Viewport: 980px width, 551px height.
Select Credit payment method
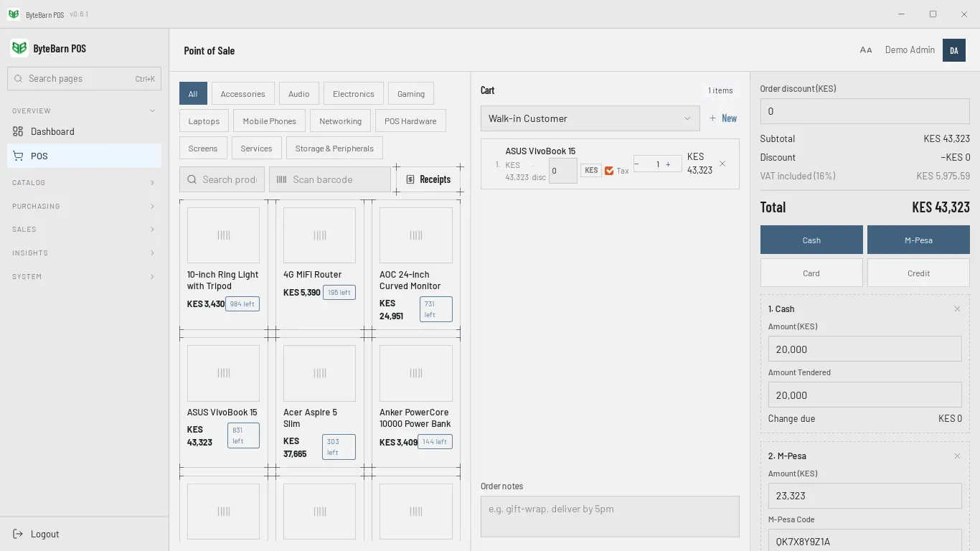click(918, 273)
